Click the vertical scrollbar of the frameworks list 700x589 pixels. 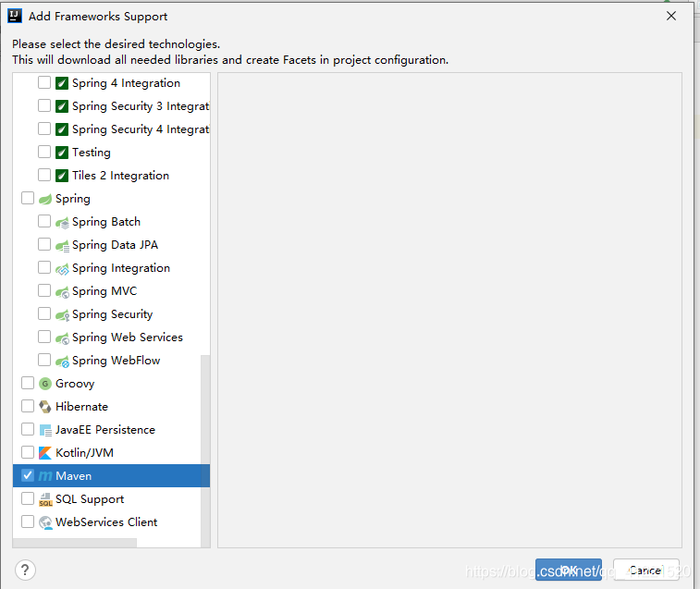tap(205, 451)
